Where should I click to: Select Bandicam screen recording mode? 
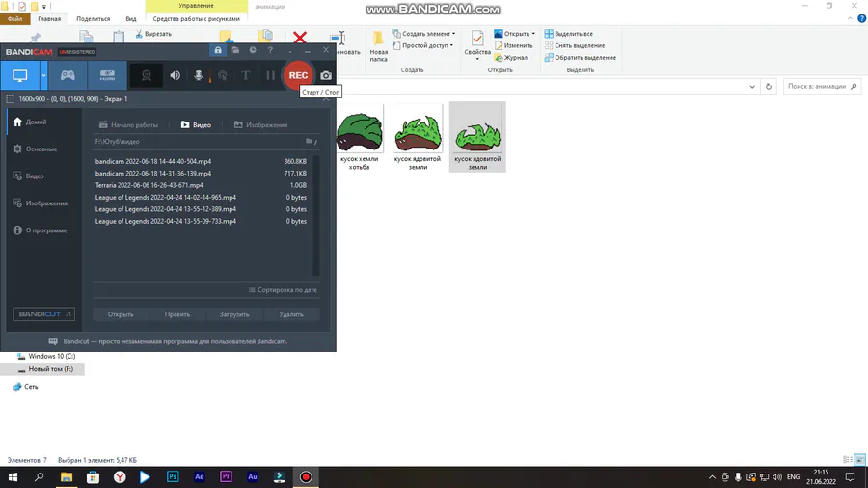(x=20, y=75)
